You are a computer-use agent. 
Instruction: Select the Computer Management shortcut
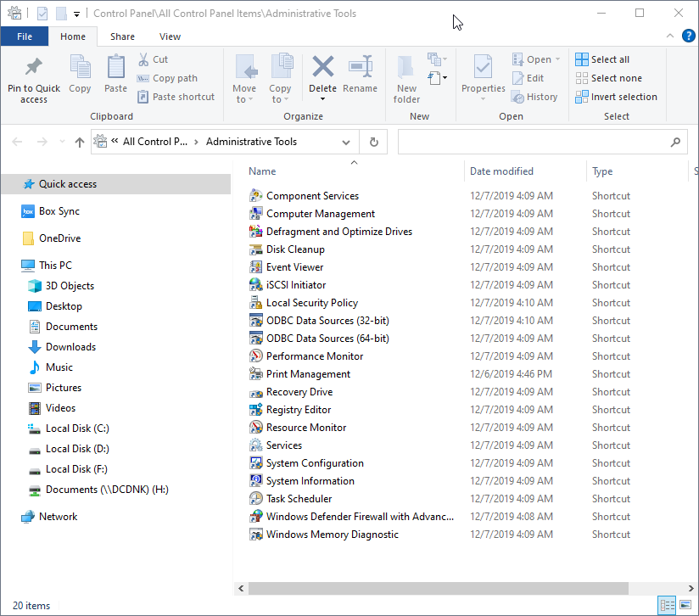tap(320, 214)
